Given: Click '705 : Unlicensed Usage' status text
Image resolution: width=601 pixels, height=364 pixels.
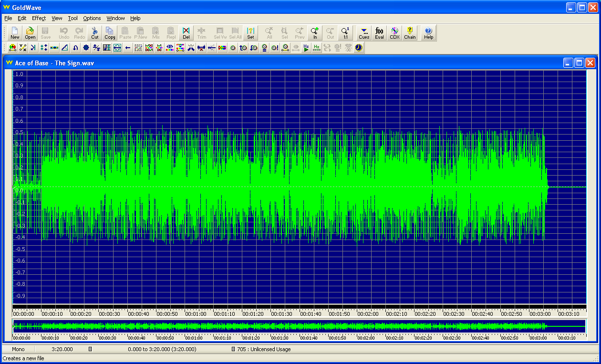Looking at the screenshot, I should tap(264, 349).
